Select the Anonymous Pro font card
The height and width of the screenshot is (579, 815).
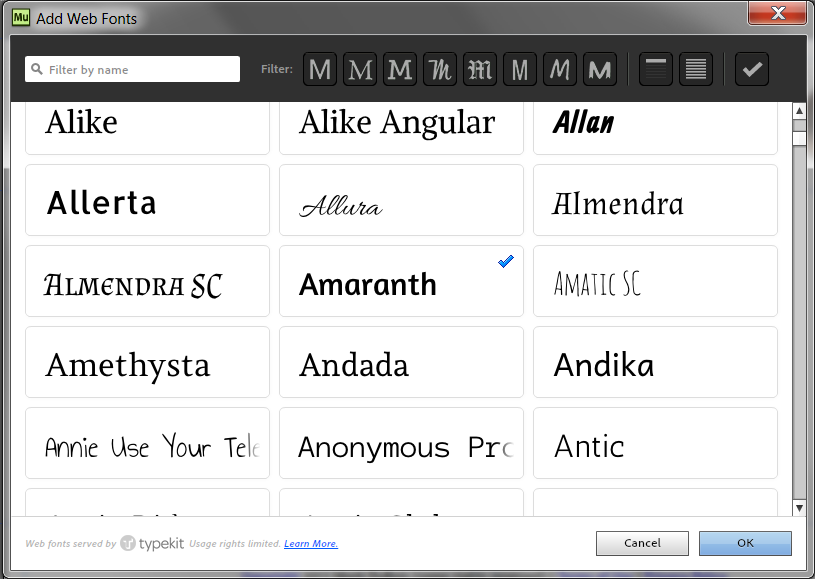point(401,443)
